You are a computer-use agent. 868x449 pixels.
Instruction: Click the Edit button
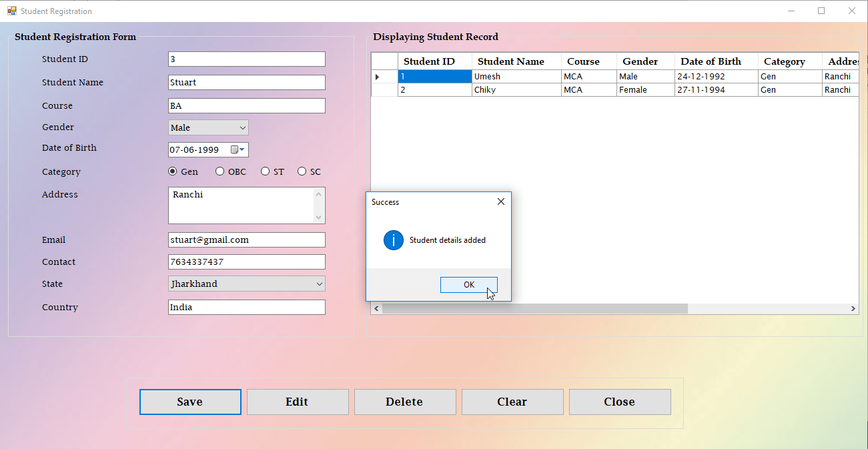298,402
